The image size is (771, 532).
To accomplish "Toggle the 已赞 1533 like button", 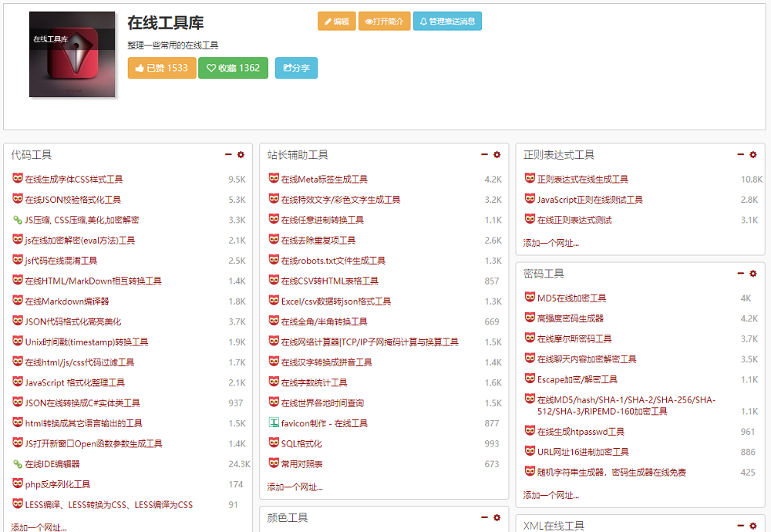I will (x=162, y=68).
